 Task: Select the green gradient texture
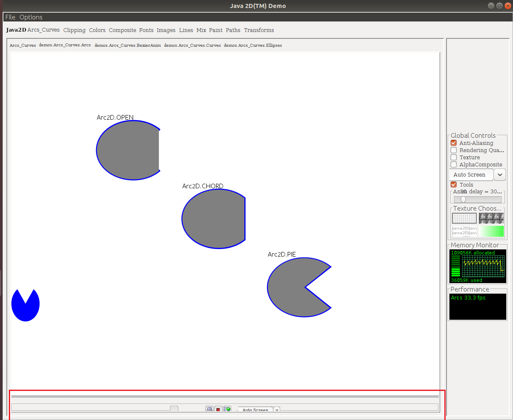[x=491, y=231]
